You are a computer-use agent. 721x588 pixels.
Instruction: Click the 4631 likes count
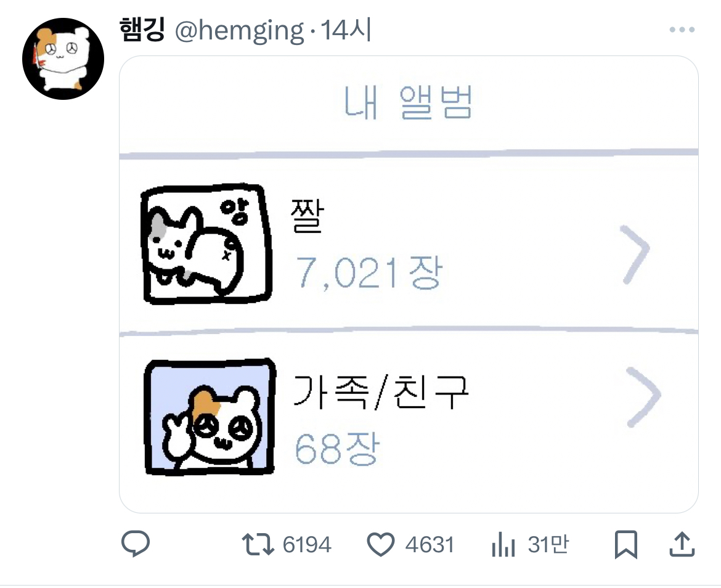point(430,545)
